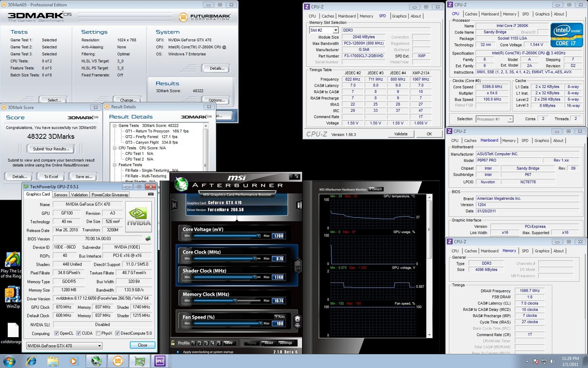Image resolution: width=588 pixels, height=368 pixels.
Task: Show hidden system tray icons arrow
Action: tap(527, 361)
